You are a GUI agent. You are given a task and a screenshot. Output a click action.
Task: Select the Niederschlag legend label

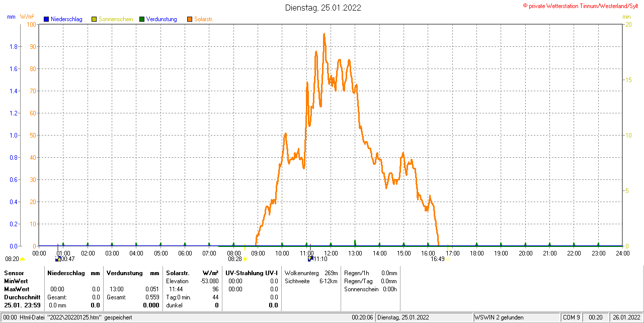(x=66, y=19)
